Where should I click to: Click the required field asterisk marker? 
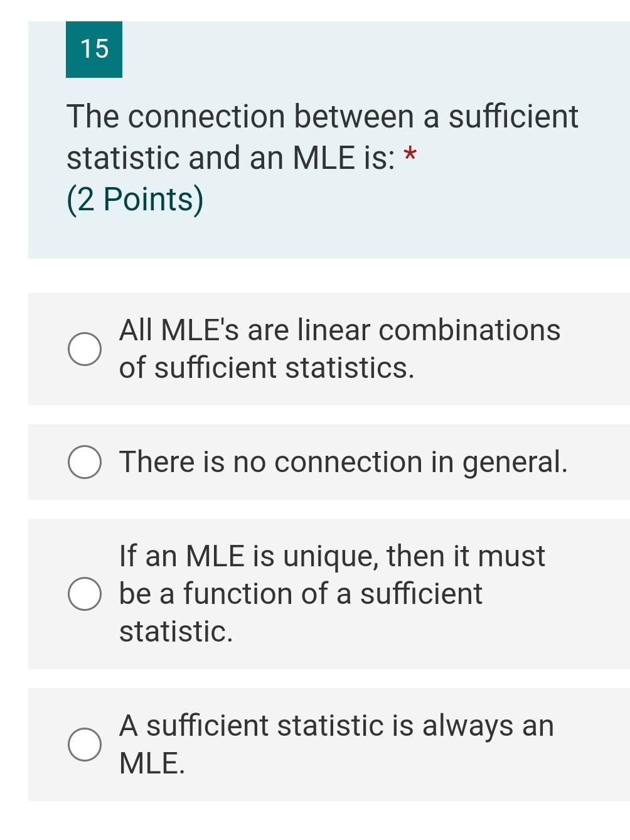(x=410, y=154)
